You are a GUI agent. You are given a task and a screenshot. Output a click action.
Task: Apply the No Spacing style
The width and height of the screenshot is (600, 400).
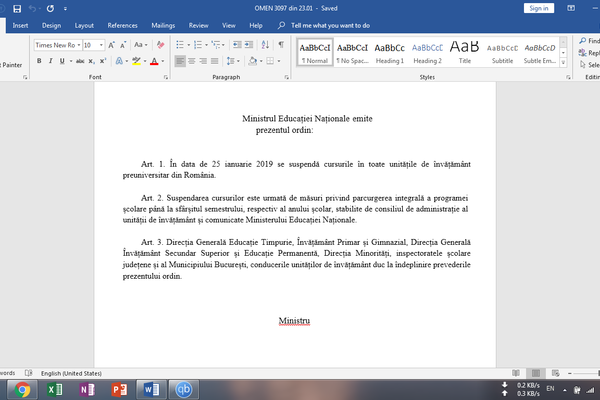point(352,52)
